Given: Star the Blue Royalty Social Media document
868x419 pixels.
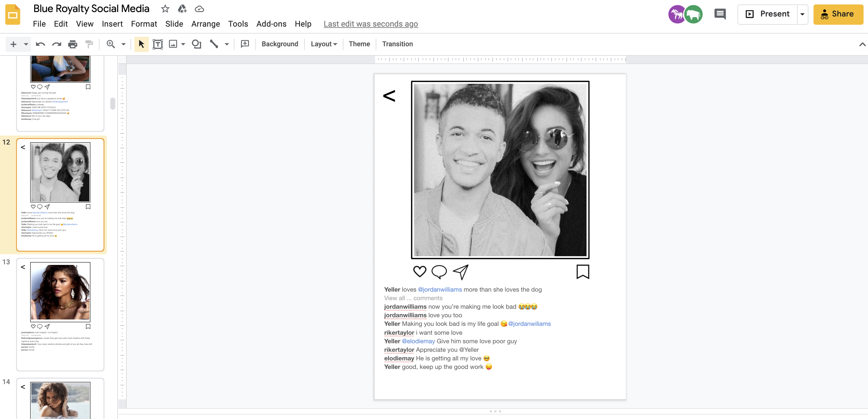Looking at the screenshot, I should (x=165, y=9).
